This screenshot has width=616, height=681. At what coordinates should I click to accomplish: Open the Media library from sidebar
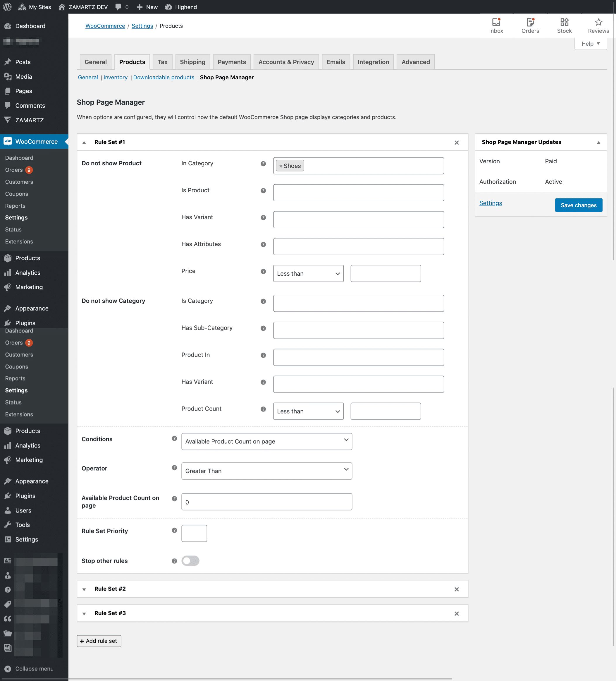(23, 76)
